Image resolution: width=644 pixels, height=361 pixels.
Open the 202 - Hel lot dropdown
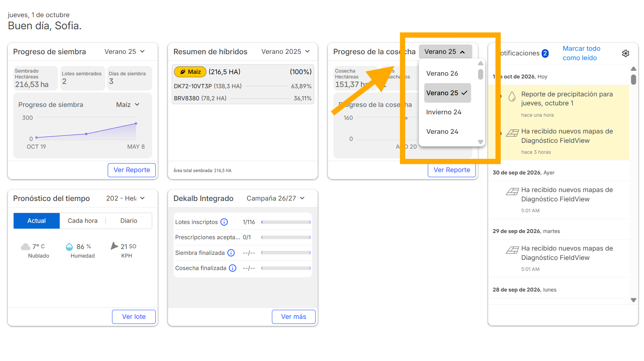(126, 198)
